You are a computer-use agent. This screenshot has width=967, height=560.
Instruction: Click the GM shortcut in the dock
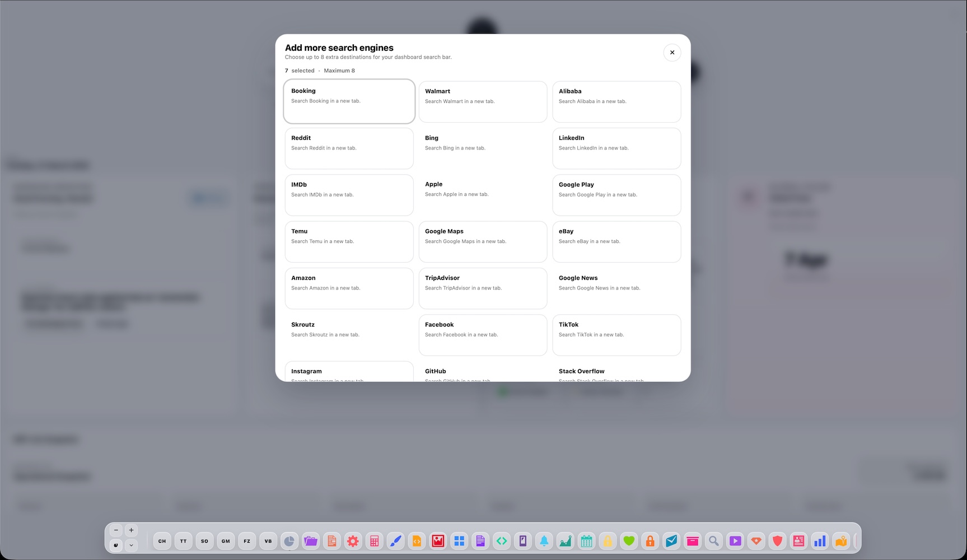226,541
